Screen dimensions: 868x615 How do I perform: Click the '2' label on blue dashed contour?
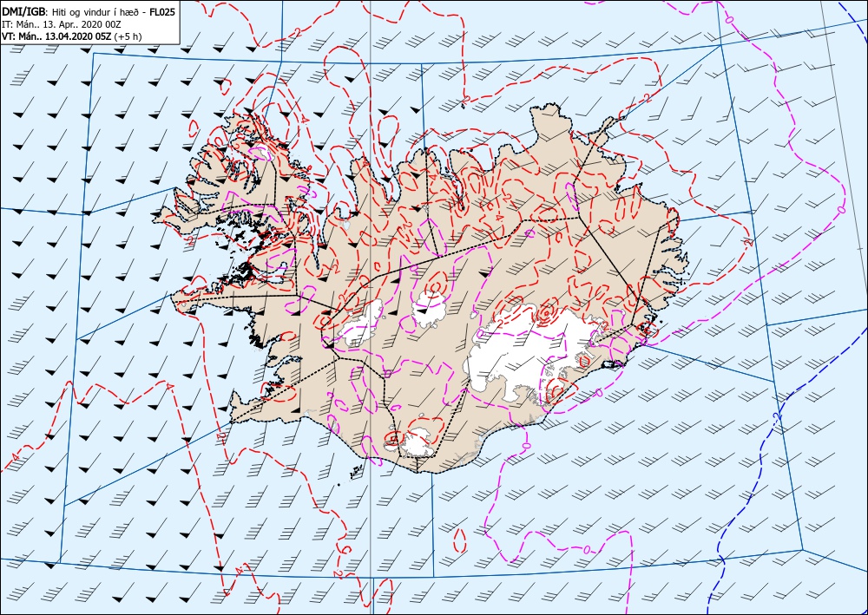coord(777,415)
